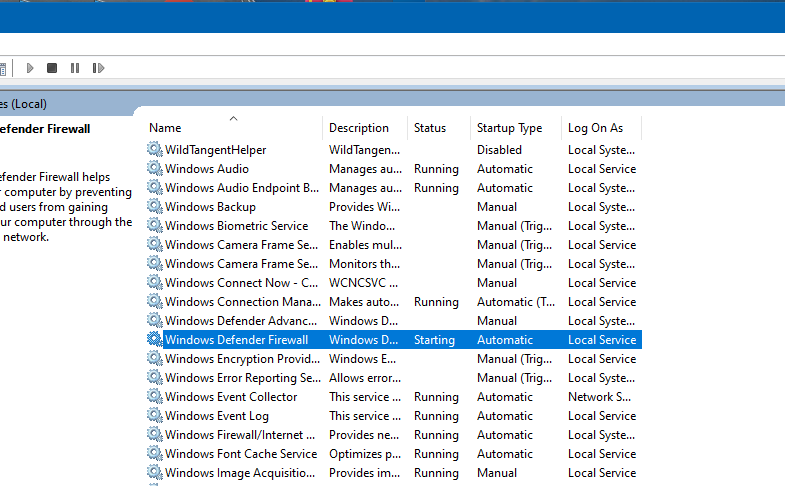The height and width of the screenshot is (486, 785).
Task: Sort by Log On As column header
Action: coord(601,128)
